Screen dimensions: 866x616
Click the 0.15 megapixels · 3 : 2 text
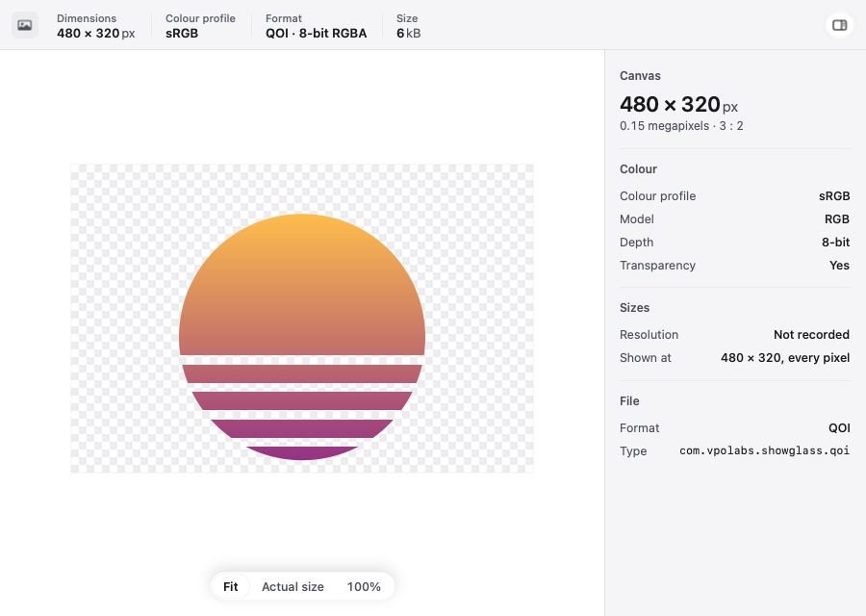click(x=681, y=126)
